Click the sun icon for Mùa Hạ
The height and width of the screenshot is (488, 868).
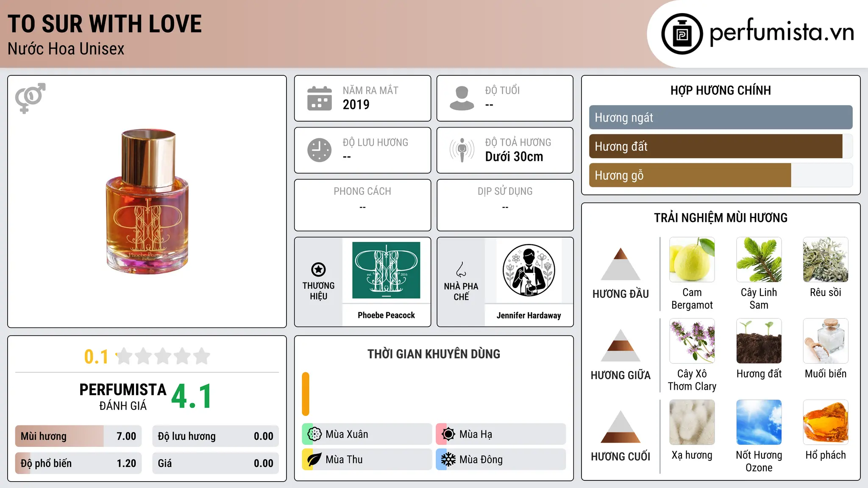[x=448, y=434]
